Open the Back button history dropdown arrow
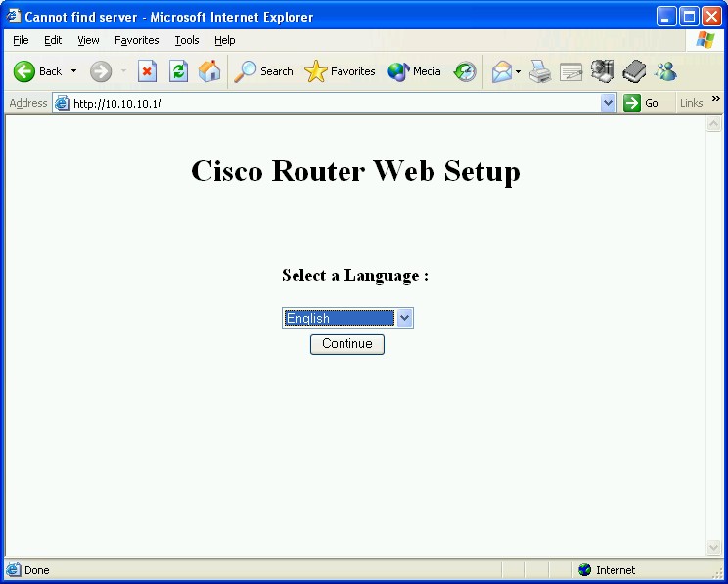This screenshot has width=728, height=584. coord(73,71)
